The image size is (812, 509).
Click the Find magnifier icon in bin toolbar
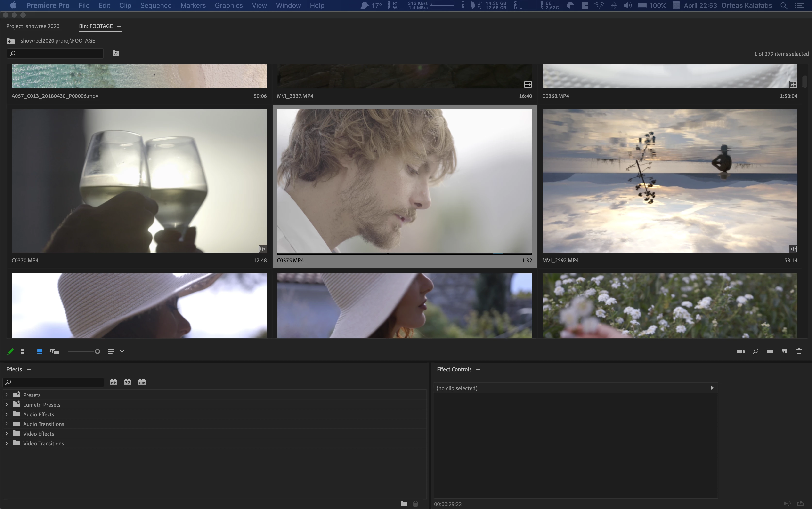click(x=755, y=351)
